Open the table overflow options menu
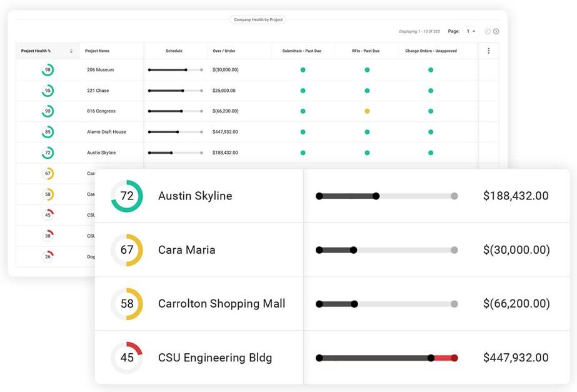Viewport: 577px width, 392px height. (489, 51)
